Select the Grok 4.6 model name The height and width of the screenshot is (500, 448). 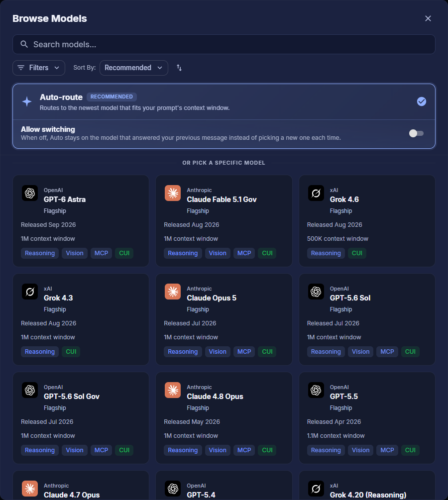point(344,200)
